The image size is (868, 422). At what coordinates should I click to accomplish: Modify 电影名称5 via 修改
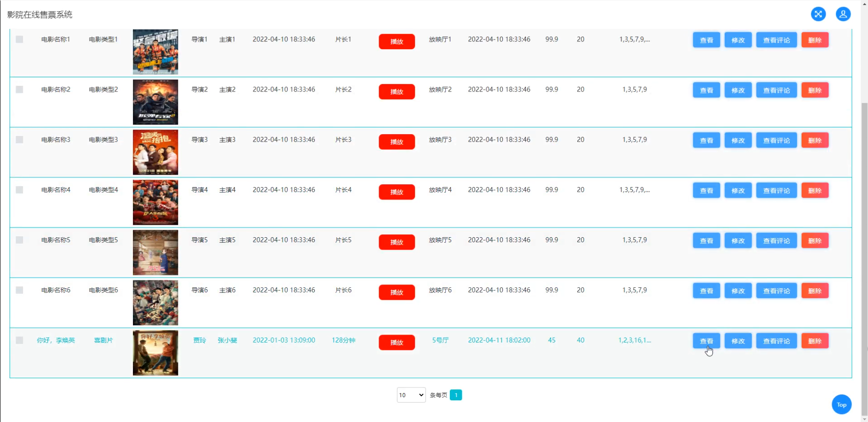(x=738, y=240)
